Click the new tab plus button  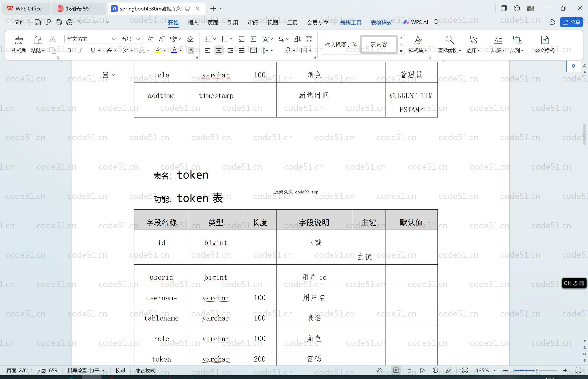[x=213, y=9]
